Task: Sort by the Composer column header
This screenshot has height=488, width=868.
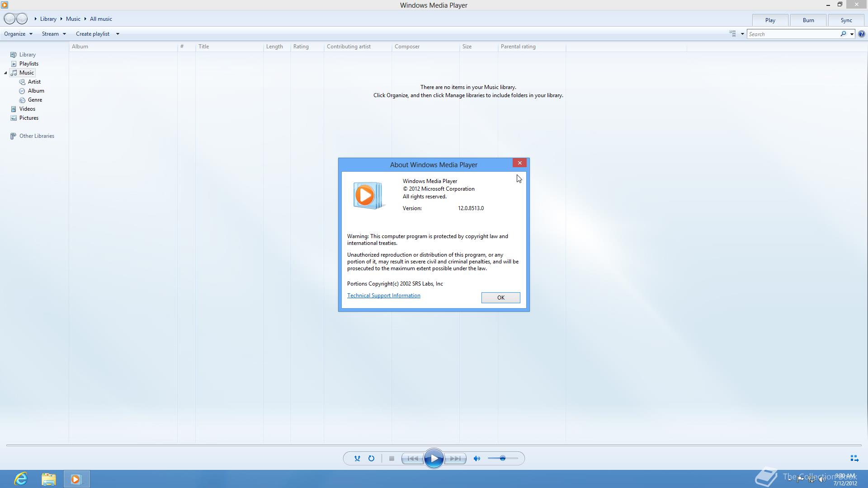Action: click(x=426, y=47)
